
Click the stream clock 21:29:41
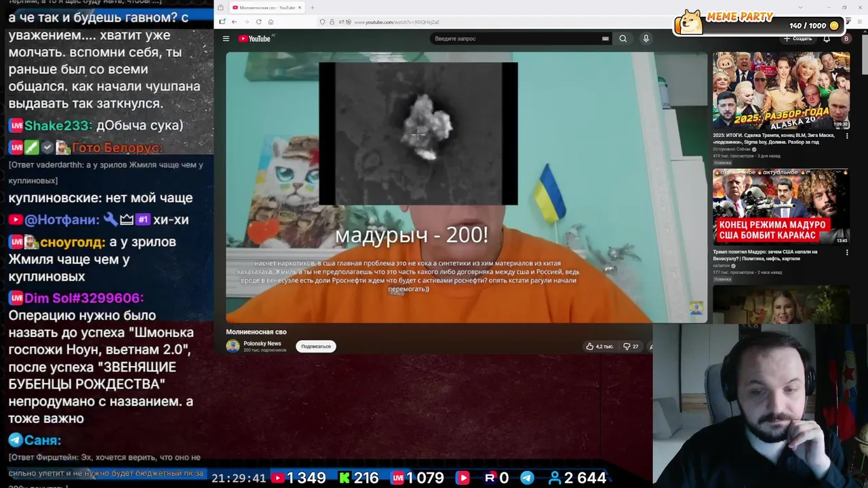coord(239,479)
